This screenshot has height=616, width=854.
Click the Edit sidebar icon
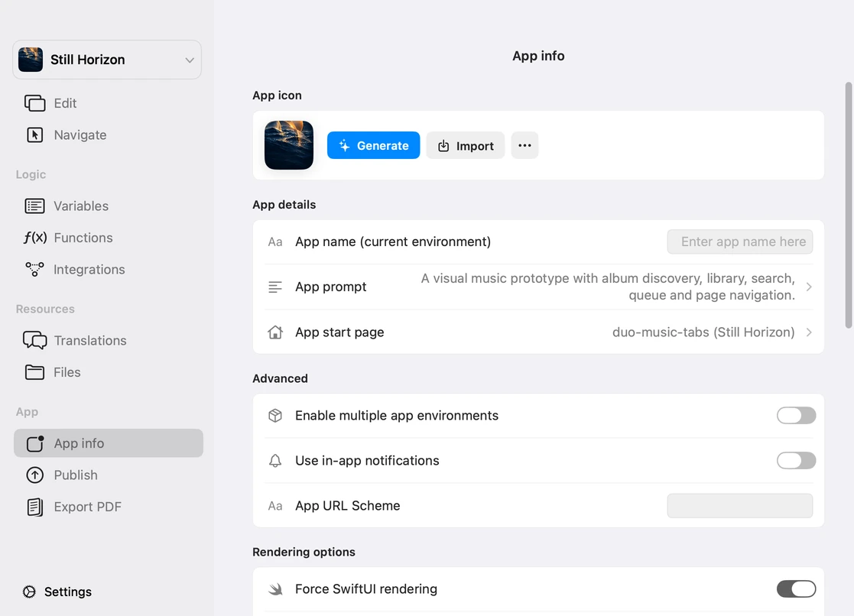(x=35, y=103)
